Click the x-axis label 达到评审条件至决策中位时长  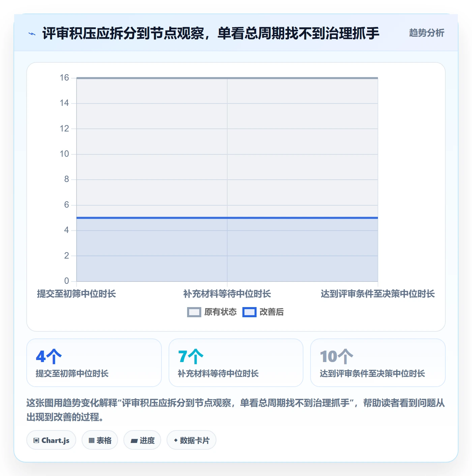[378, 294]
